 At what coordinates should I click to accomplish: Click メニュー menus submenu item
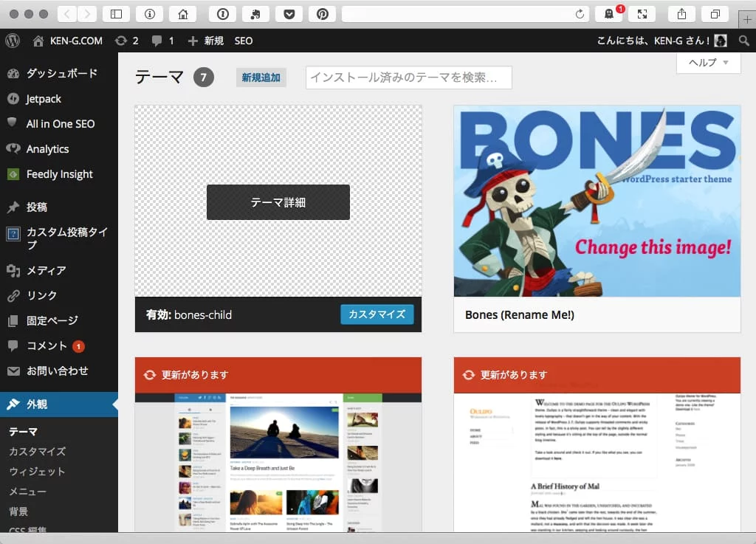[27, 492]
